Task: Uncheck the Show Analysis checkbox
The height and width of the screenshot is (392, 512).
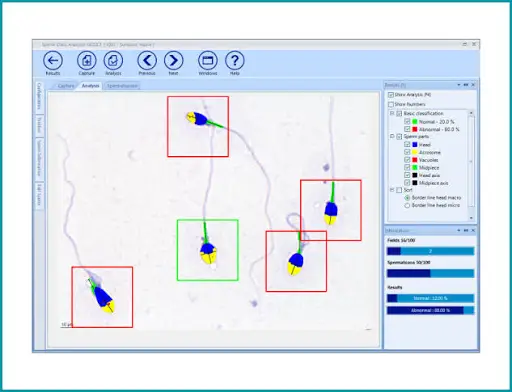Action: (391, 95)
